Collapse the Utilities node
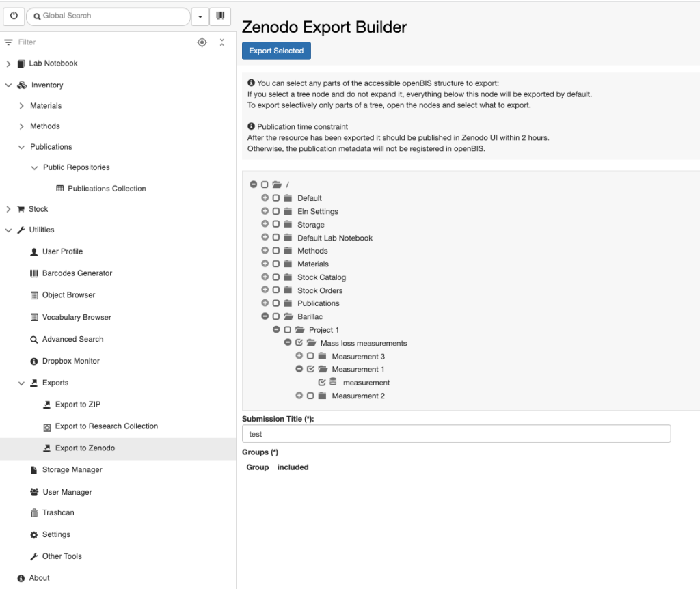Viewport: 700px width, 589px height. tap(8, 230)
